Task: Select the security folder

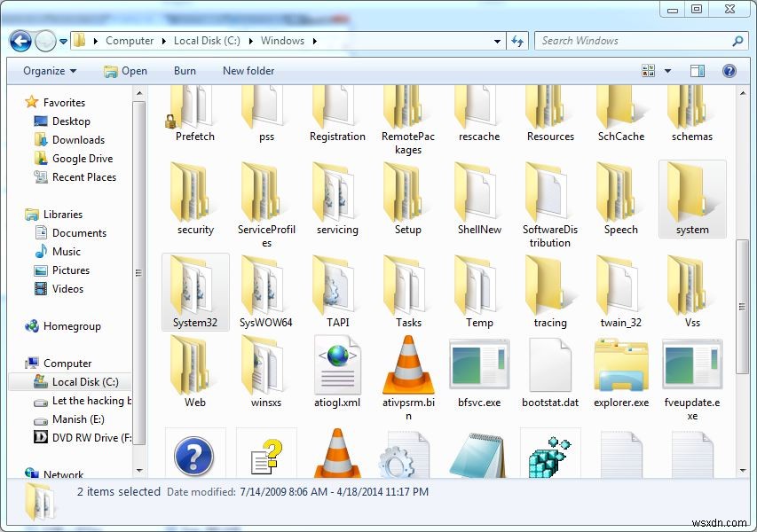Action: tap(195, 199)
